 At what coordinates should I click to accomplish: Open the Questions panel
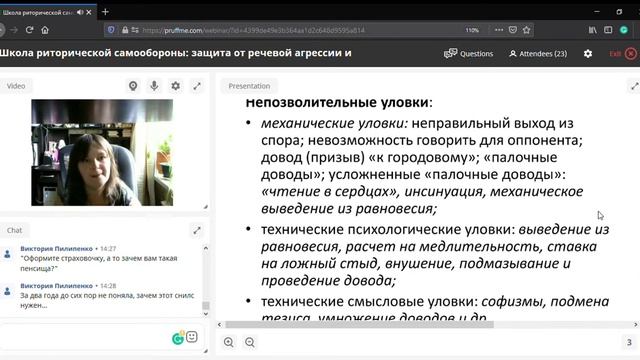point(469,53)
